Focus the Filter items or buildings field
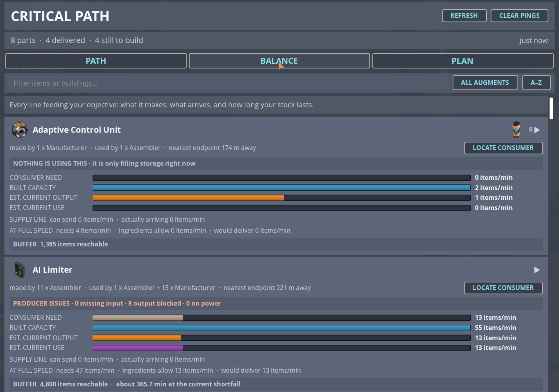Screen dimensions: 559x392 (229, 83)
